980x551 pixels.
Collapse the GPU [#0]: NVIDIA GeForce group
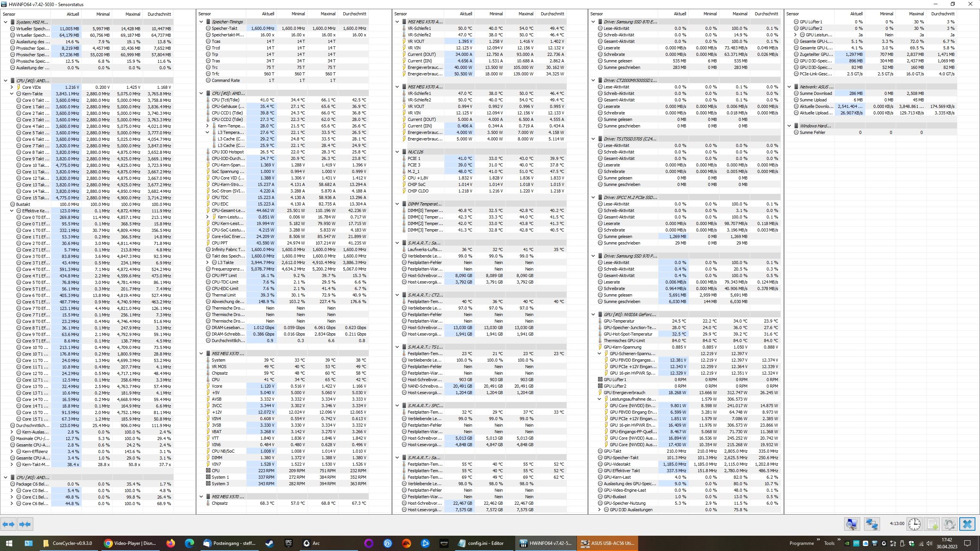coord(593,315)
